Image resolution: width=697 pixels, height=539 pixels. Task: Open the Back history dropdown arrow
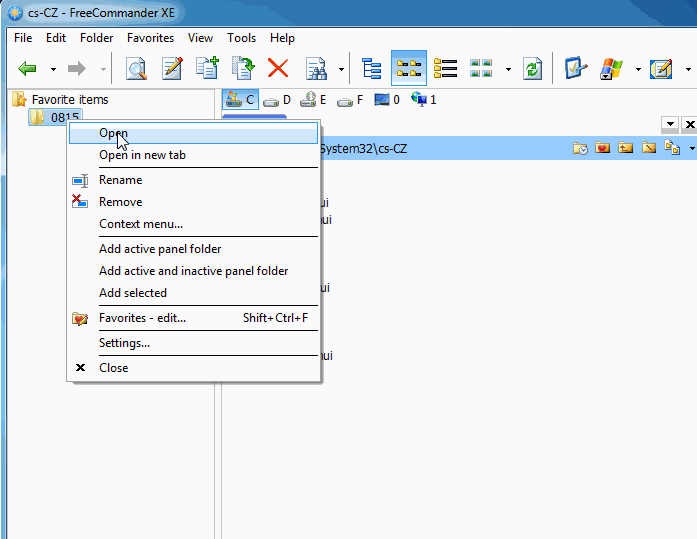[x=53, y=69]
